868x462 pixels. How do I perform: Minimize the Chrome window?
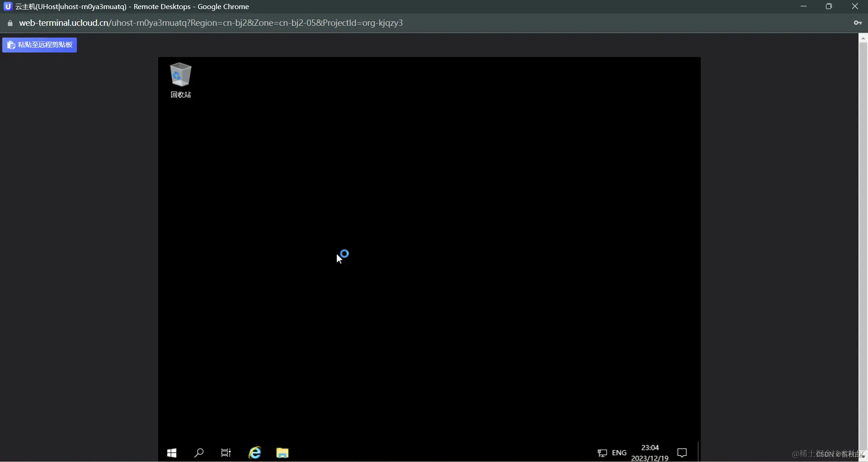pyautogui.click(x=803, y=6)
